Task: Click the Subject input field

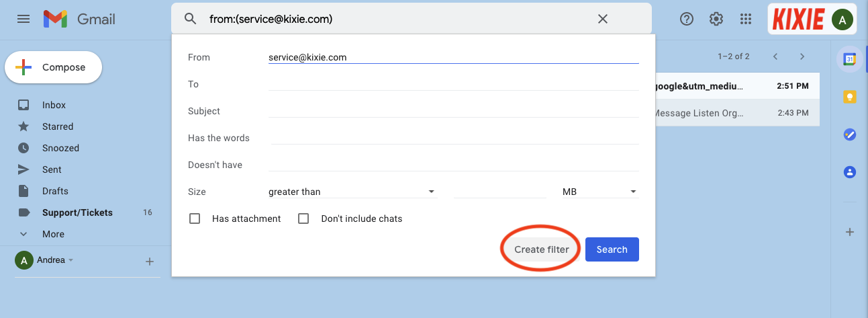Action: coord(453,111)
